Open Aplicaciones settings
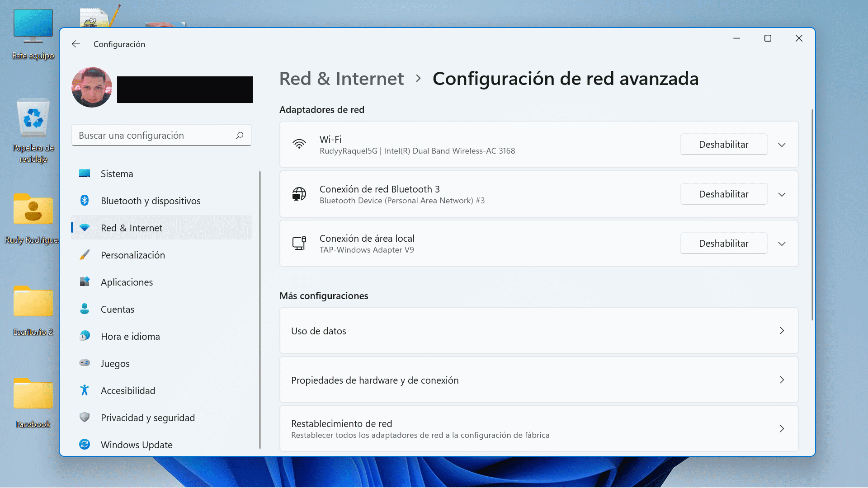868x488 pixels. [161, 282]
